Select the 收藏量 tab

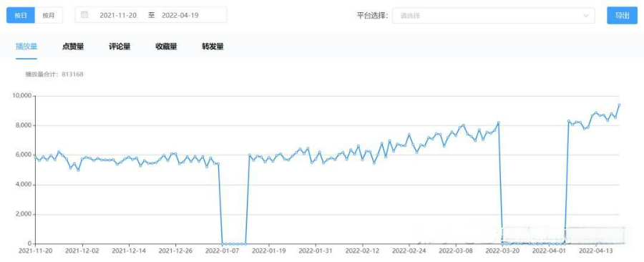point(166,47)
